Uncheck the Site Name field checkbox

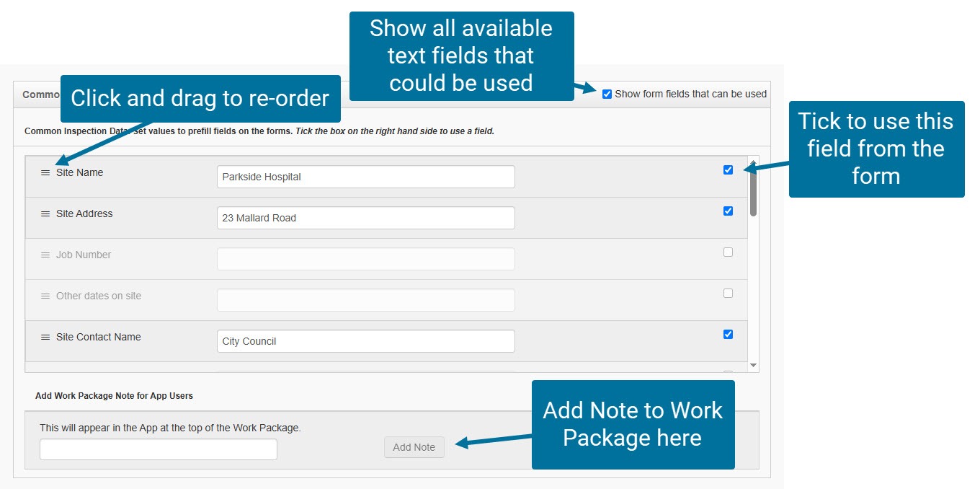tap(728, 170)
